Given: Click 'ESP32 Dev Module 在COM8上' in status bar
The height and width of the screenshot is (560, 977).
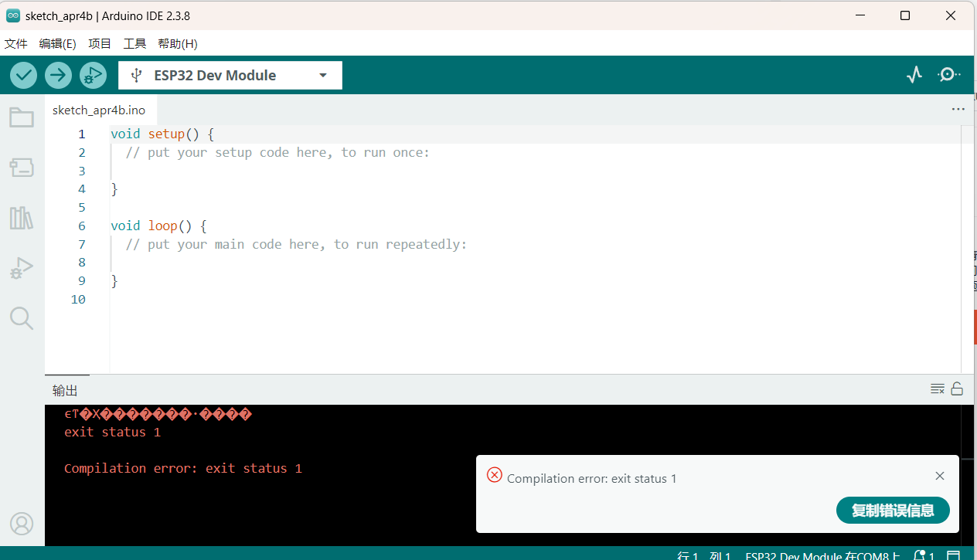Looking at the screenshot, I should pos(822,555).
